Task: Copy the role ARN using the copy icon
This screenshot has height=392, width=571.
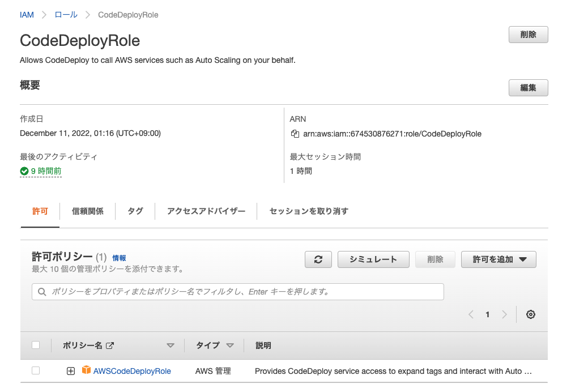Action: (294, 134)
